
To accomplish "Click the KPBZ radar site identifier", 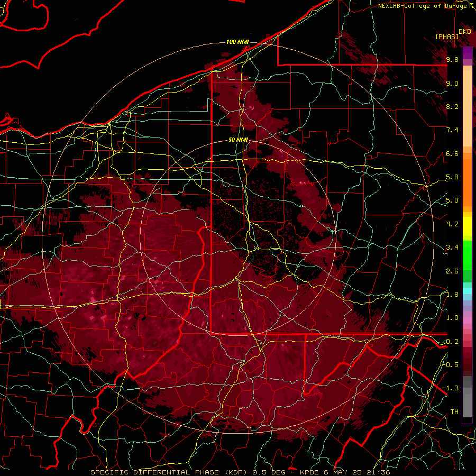I will pos(310,472).
